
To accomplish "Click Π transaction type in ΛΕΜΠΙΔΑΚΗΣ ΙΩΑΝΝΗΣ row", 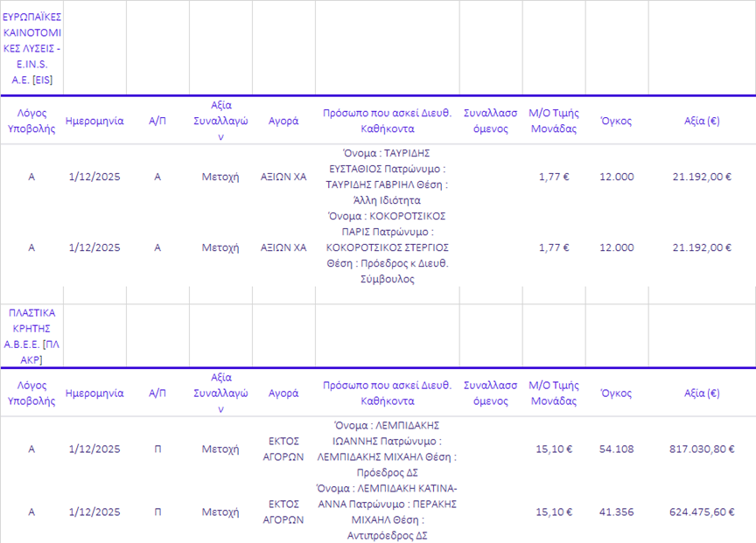I will click(x=157, y=449).
